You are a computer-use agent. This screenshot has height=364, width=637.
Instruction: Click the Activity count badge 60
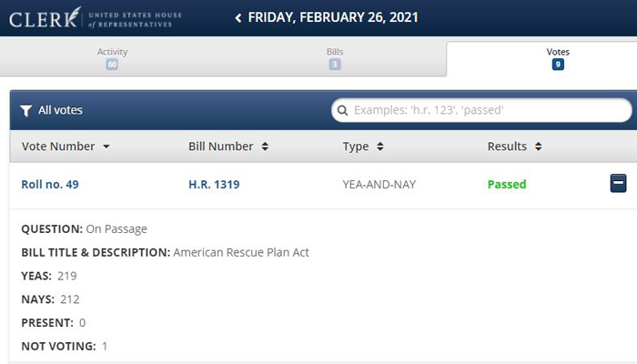click(112, 65)
